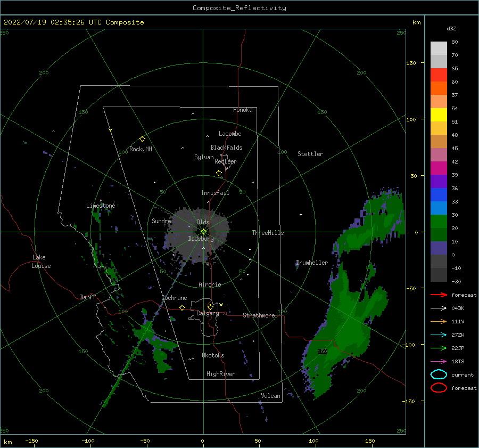This screenshot has width=479, height=448.
Task: Pick the red 60-65 dBZ swatch
Action: tap(439, 75)
